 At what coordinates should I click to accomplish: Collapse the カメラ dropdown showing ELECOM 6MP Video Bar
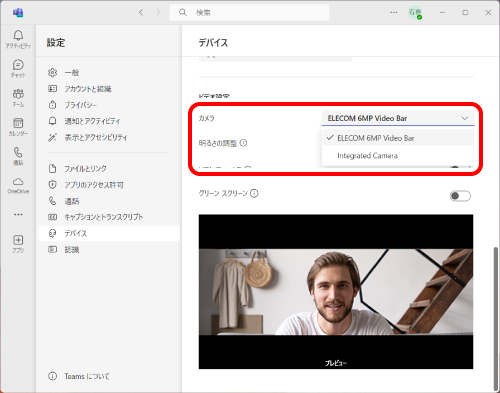398,118
